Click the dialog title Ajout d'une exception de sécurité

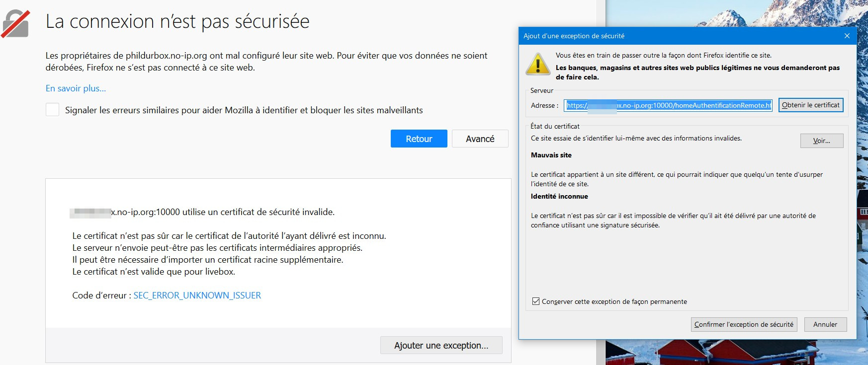tap(574, 36)
